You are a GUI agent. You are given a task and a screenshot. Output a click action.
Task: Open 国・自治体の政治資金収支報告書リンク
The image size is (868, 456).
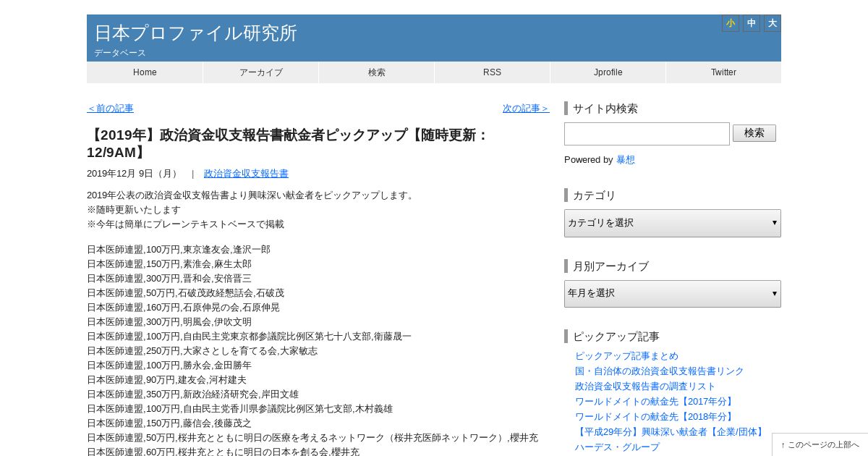pyautogui.click(x=660, y=371)
